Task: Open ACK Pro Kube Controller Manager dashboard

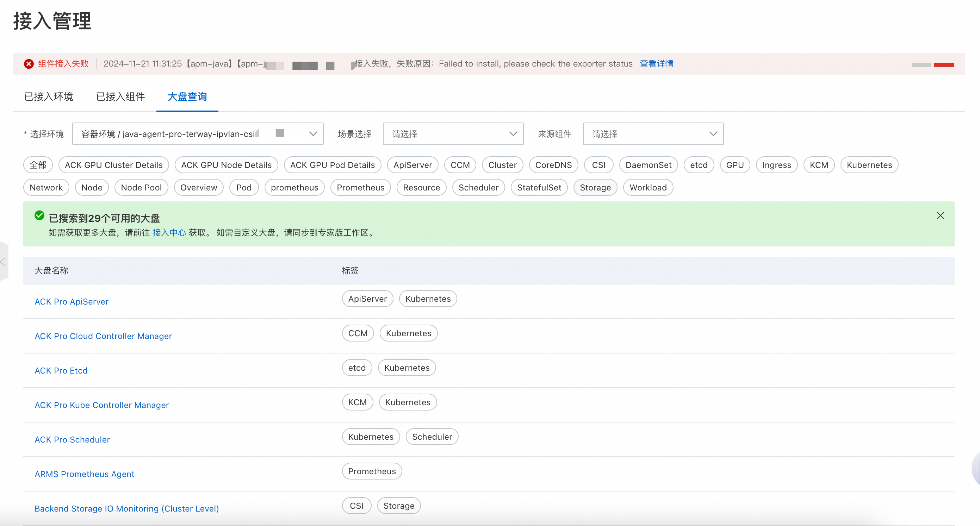Action: (x=101, y=405)
